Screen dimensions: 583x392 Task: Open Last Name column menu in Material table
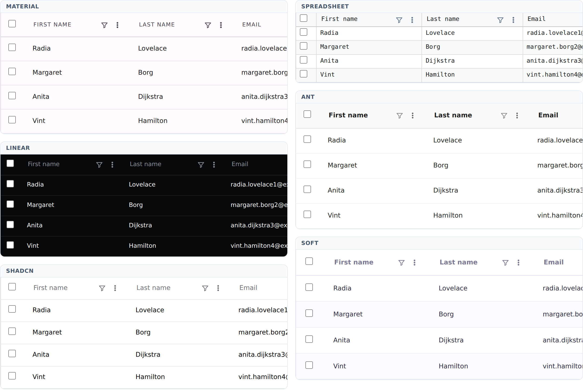(x=221, y=25)
